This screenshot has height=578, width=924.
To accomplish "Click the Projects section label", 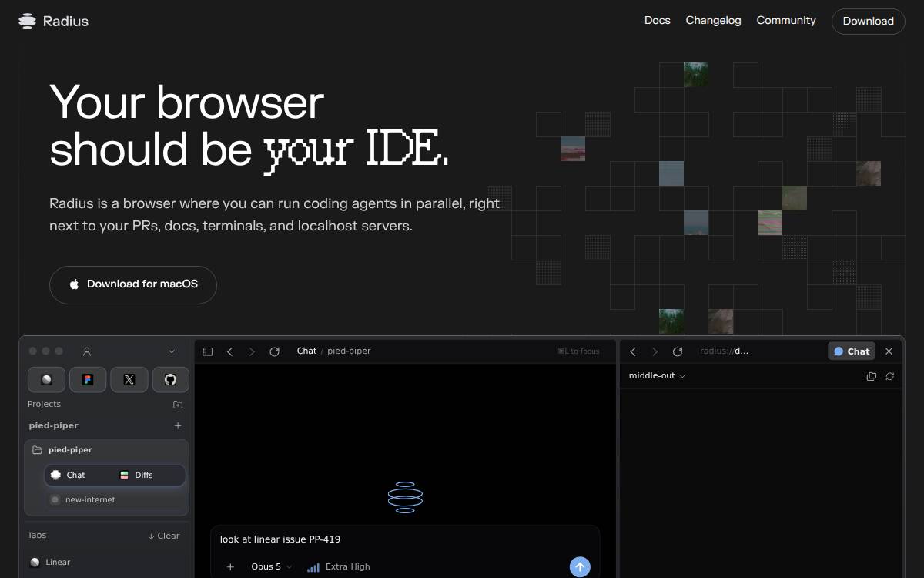I will pos(44,405).
